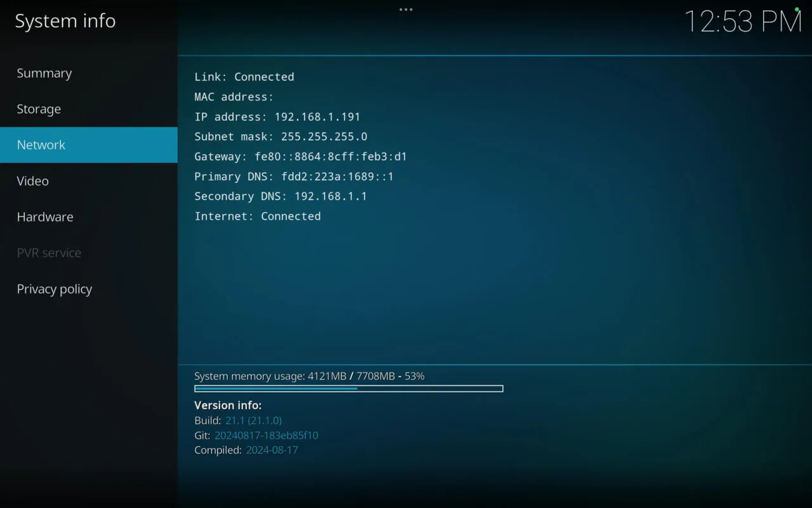
Task: Click the Subnet mask value
Action: click(x=281, y=137)
